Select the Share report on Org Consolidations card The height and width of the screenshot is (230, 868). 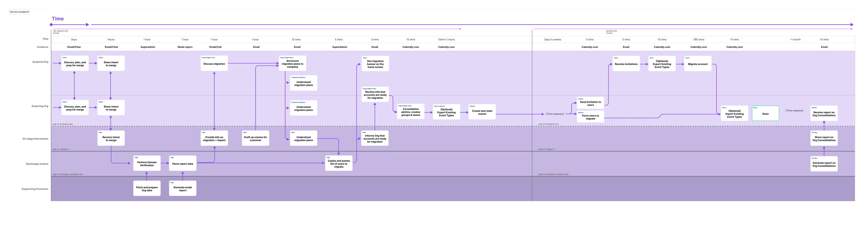824,138
